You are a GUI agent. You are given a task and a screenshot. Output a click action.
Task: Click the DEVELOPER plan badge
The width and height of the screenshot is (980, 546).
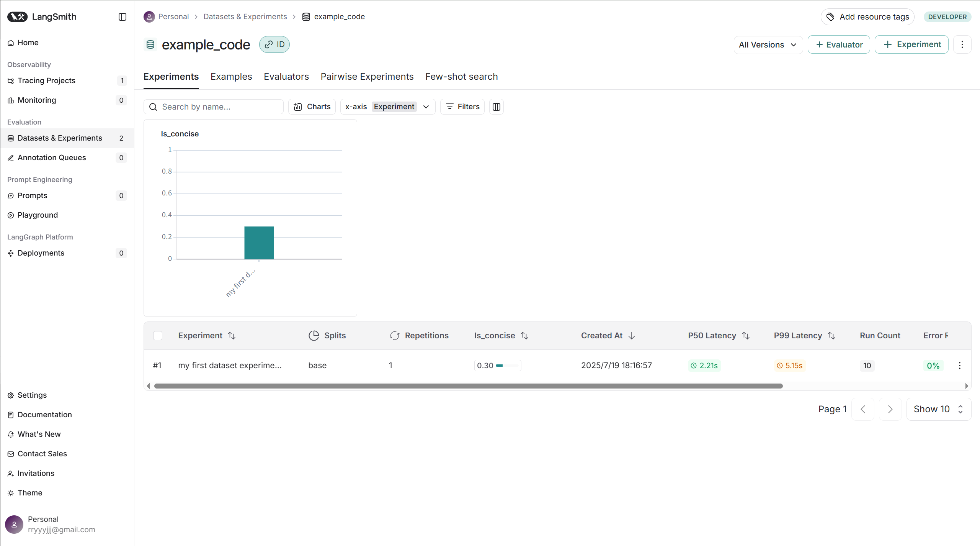(947, 17)
